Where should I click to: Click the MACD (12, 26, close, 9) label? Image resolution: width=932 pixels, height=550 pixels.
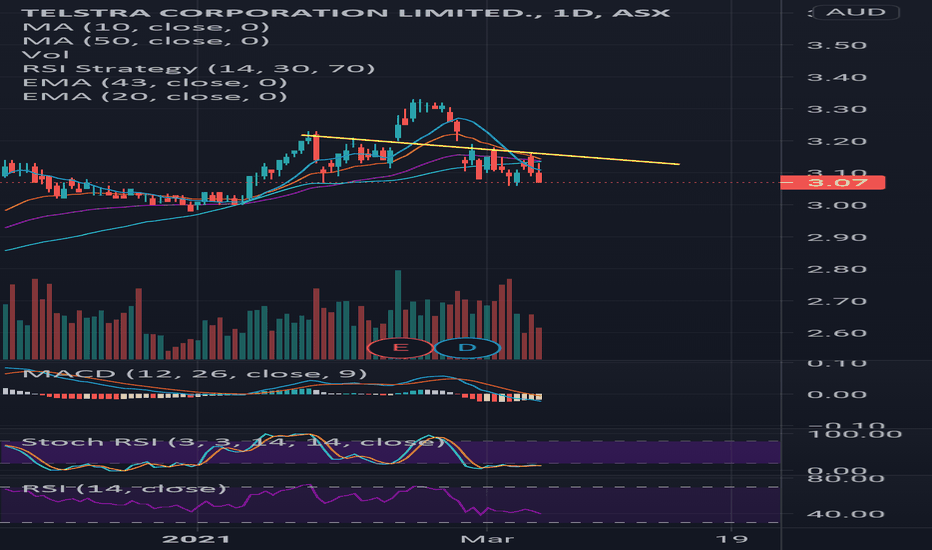pos(194,373)
